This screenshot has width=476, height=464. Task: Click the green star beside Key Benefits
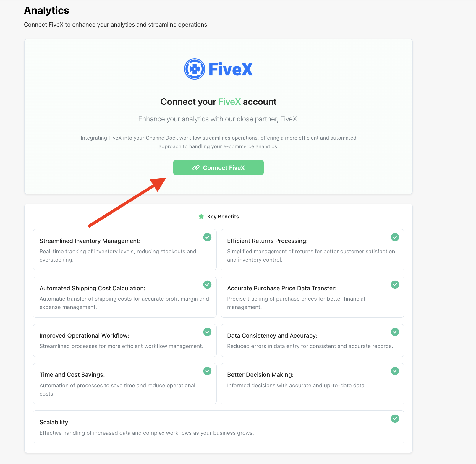tap(201, 217)
